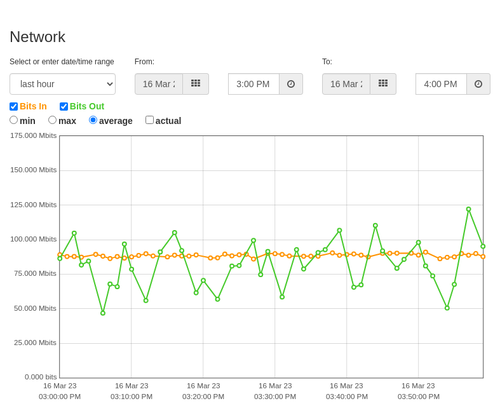Select the average radio button
The height and width of the screenshot is (403, 500).
click(93, 120)
